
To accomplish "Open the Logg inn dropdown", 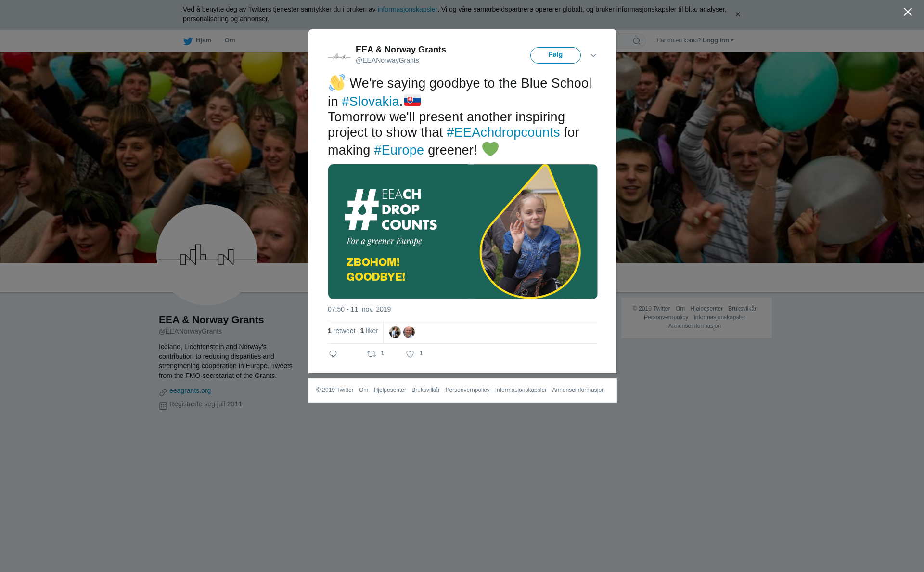I will [718, 40].
